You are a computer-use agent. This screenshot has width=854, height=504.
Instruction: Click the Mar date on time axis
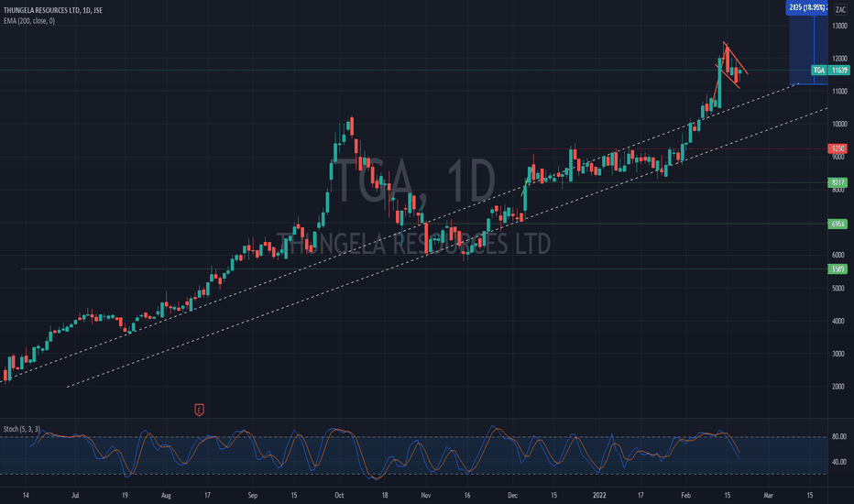click(769, 495)
